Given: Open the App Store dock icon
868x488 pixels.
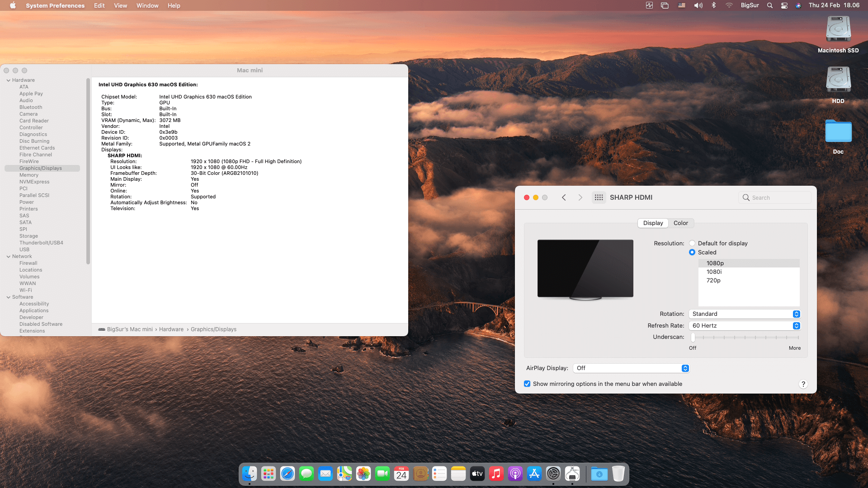Looking at the screenshot, I should pyautogui.click(x=534, y=474).
